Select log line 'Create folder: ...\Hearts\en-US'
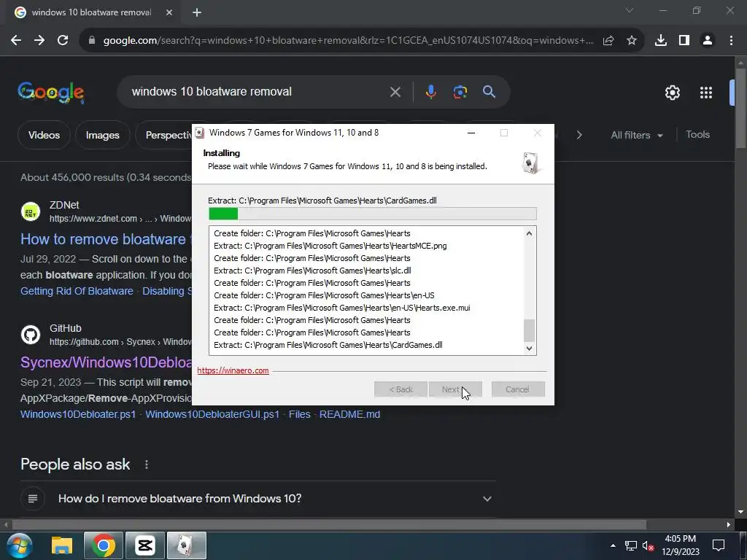747x560 pixels. click(324, 295)
